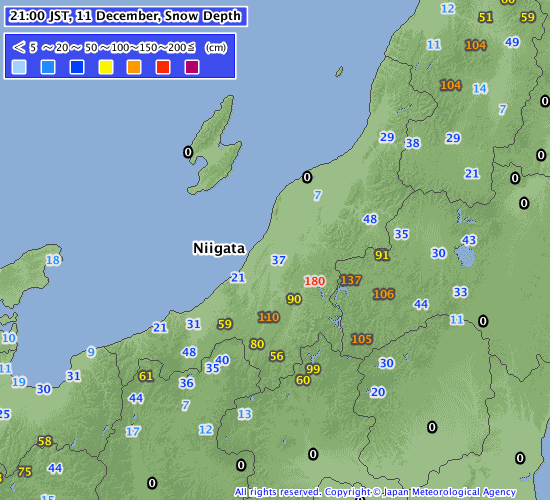Click the 61 cm yellow station marker
The height and width of the screenshot is (500, 550).
tap(146, 376)
